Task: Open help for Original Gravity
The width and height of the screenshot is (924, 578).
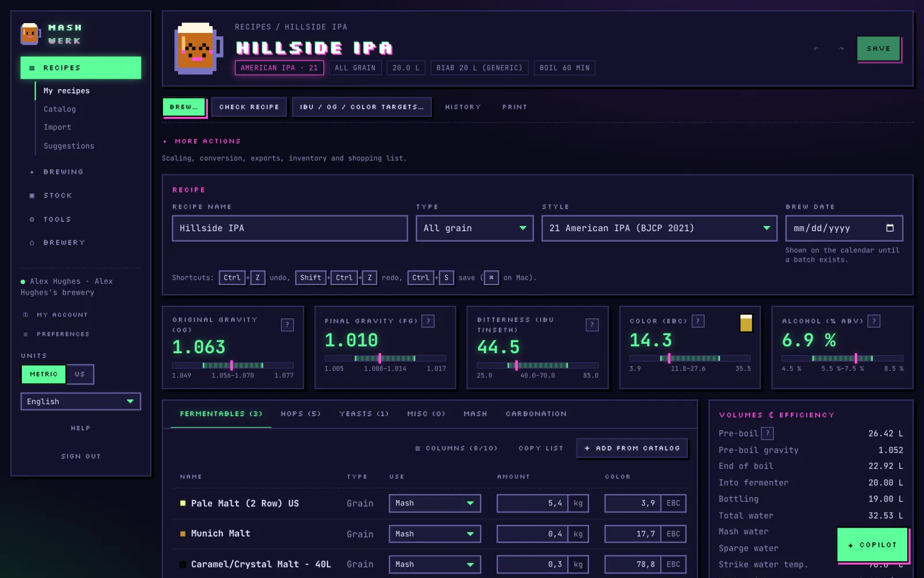Action: pyautogui.click(x=287, y=325)
